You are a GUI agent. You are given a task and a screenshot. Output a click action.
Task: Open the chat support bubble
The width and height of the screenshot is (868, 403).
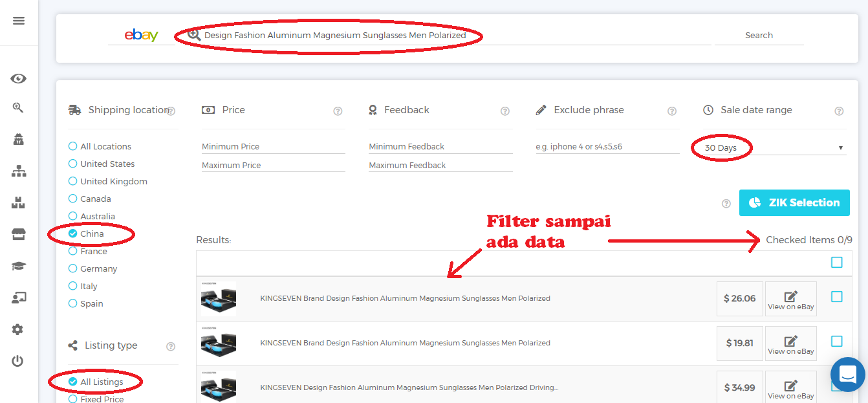click(847, 374)
